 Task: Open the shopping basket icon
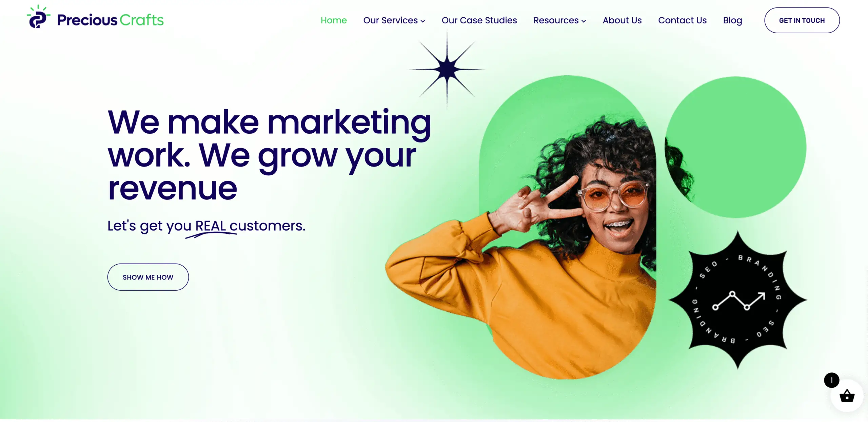[847, 396]
